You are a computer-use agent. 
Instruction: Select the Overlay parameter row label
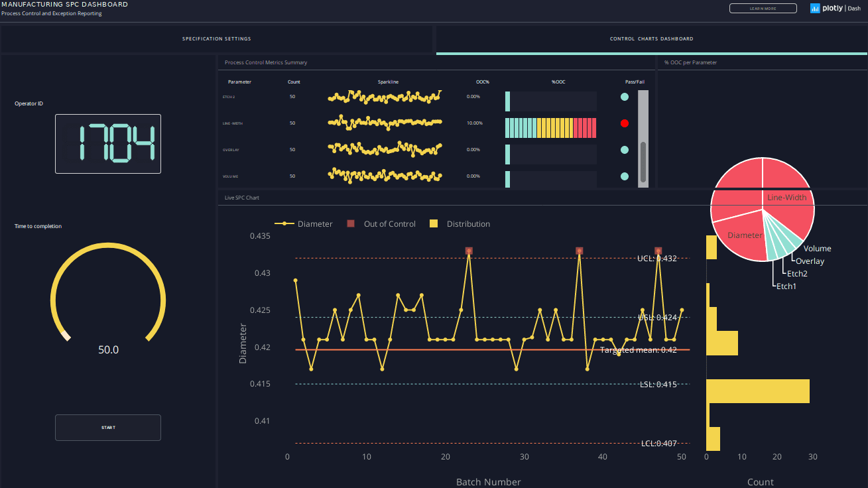click(x=231, y=150)
